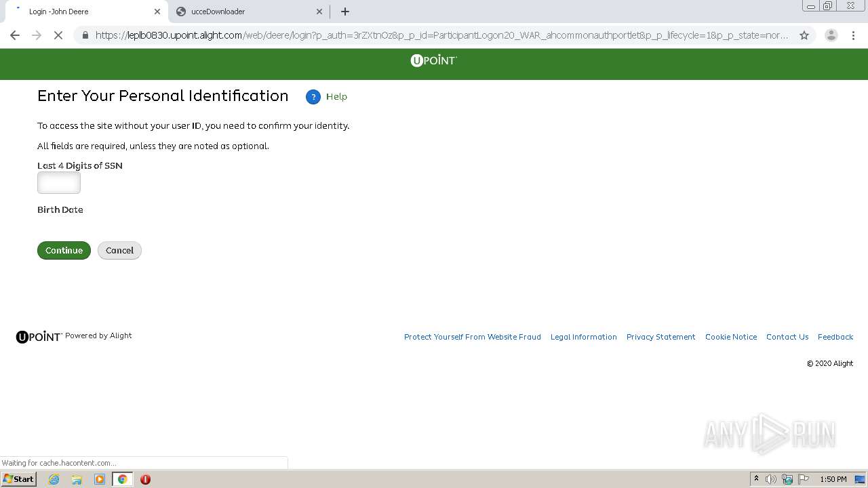Click the address bar URL
868x488 pixels.
441,35
